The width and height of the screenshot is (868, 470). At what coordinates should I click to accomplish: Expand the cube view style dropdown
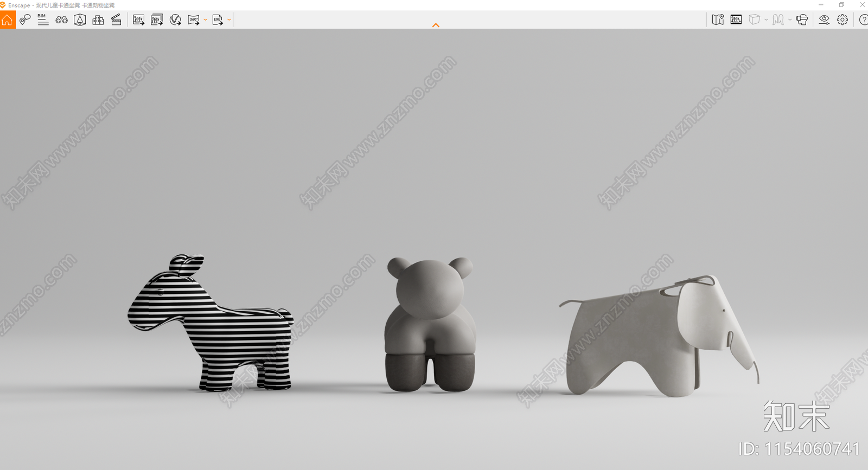[766, 20]
